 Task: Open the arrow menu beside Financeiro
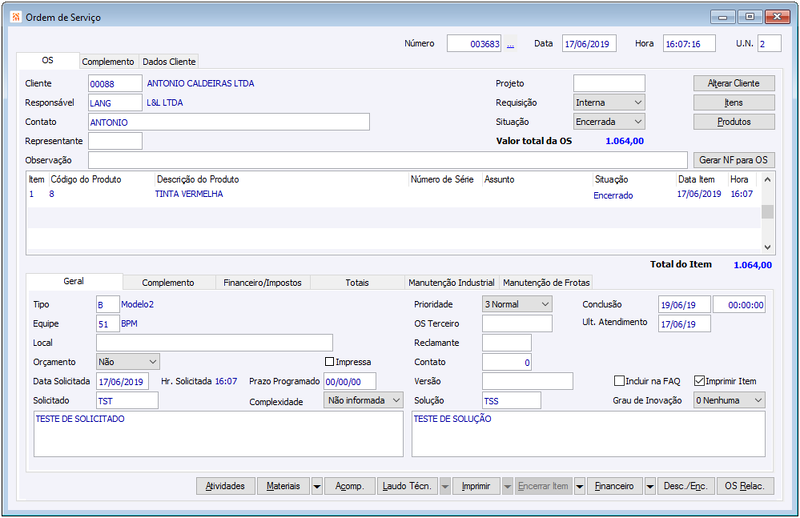tap(650, 486)
